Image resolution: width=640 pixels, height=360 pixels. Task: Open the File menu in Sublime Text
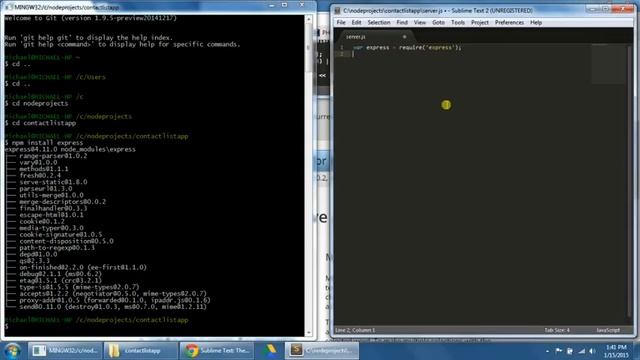(341, 23)
